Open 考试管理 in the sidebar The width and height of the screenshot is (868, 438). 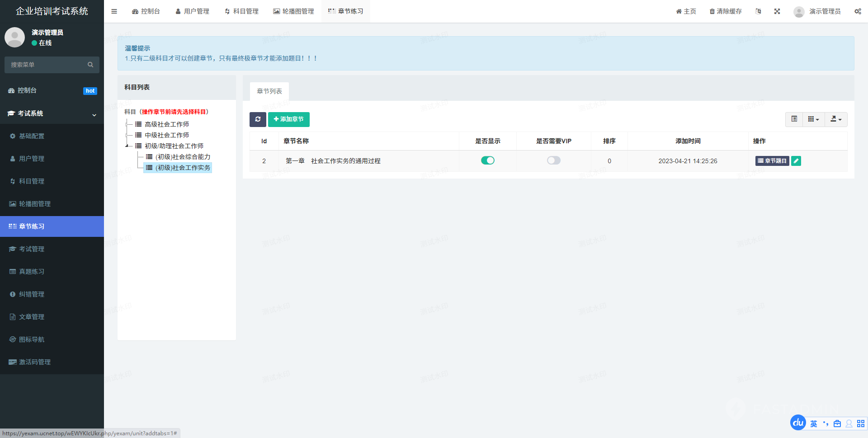pyautogui.click(x=32, y=249)
